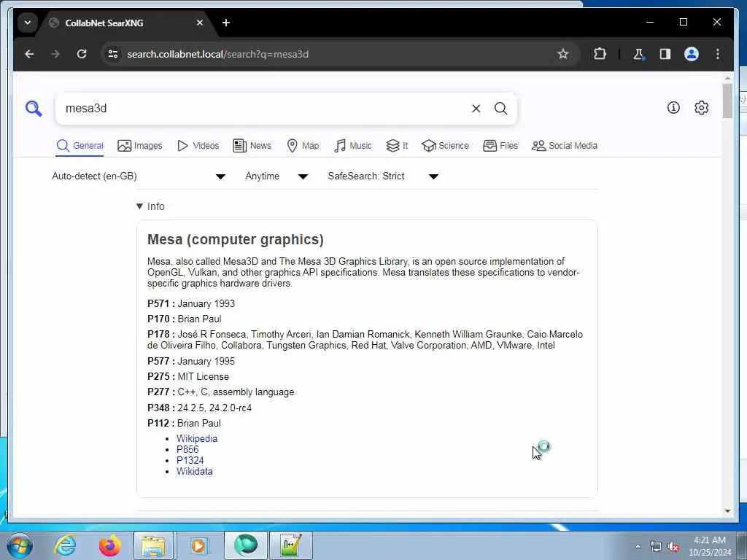This screenshot has width=747, height=560.
Task: Click the Mesa (computer graphics) heading
Action: (236, 239)
